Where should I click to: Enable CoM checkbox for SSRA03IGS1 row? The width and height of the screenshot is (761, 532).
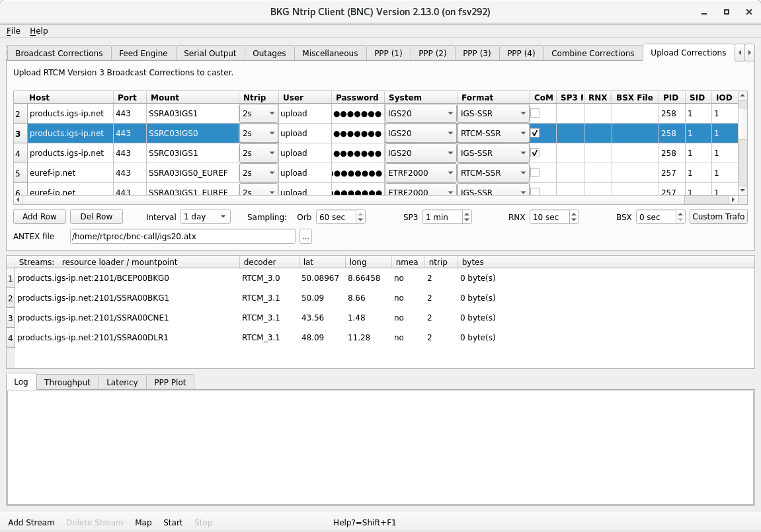[x=535, y=113]
